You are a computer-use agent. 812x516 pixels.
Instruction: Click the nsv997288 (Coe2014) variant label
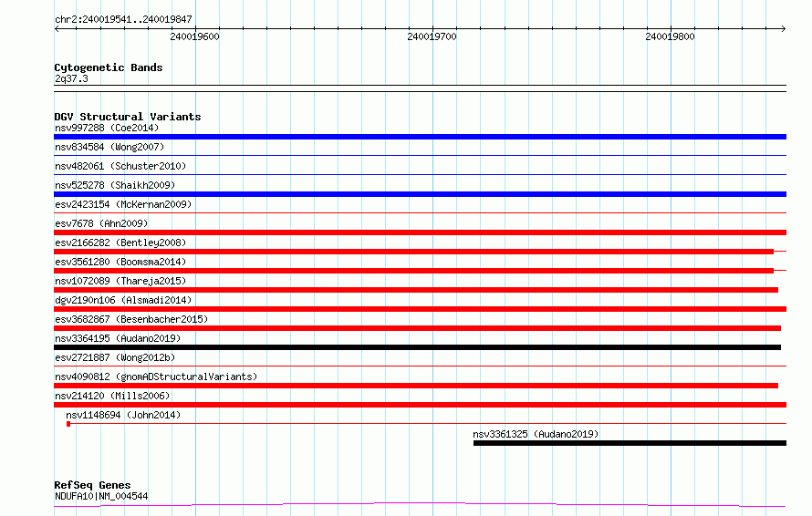click(107, 128)
